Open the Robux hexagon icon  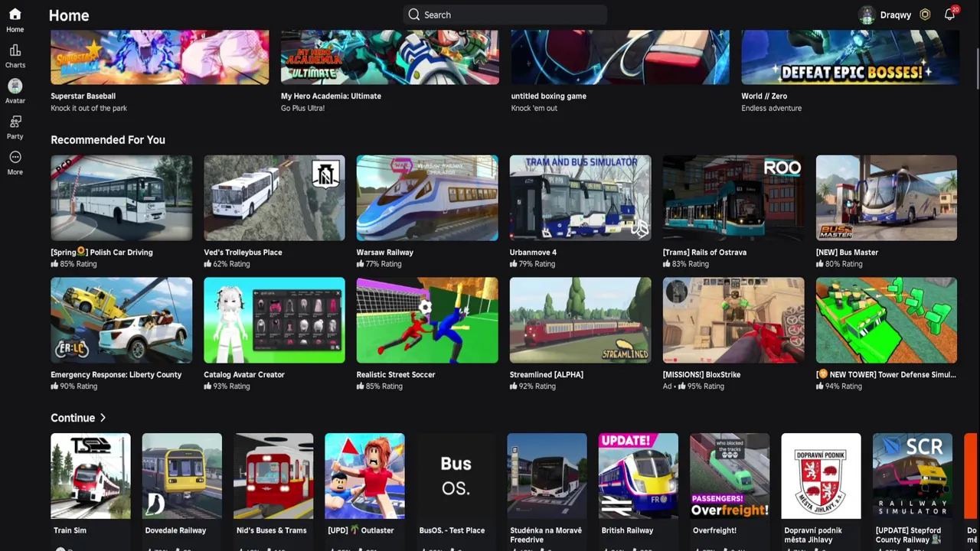(925, 15)
